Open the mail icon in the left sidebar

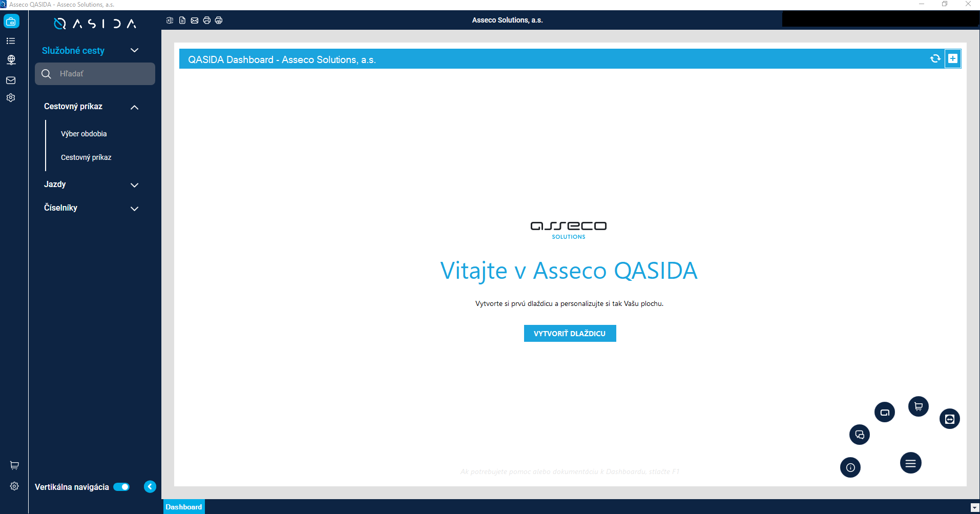10,80
